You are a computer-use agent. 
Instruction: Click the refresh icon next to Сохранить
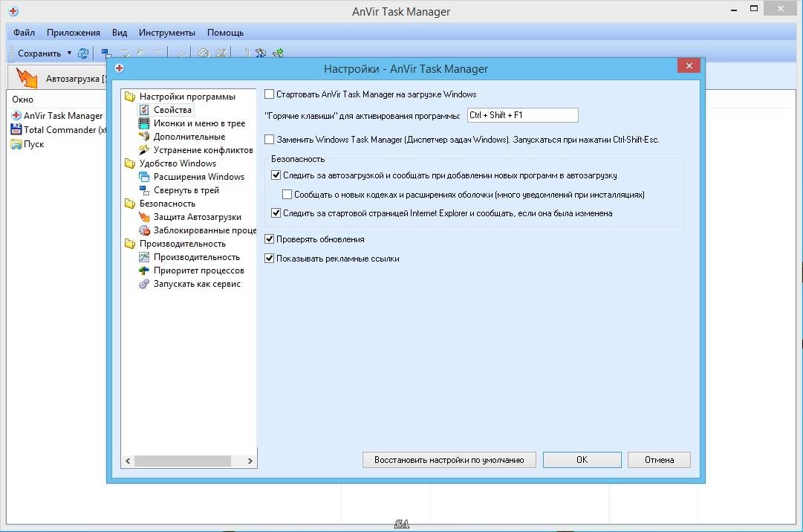83,53
